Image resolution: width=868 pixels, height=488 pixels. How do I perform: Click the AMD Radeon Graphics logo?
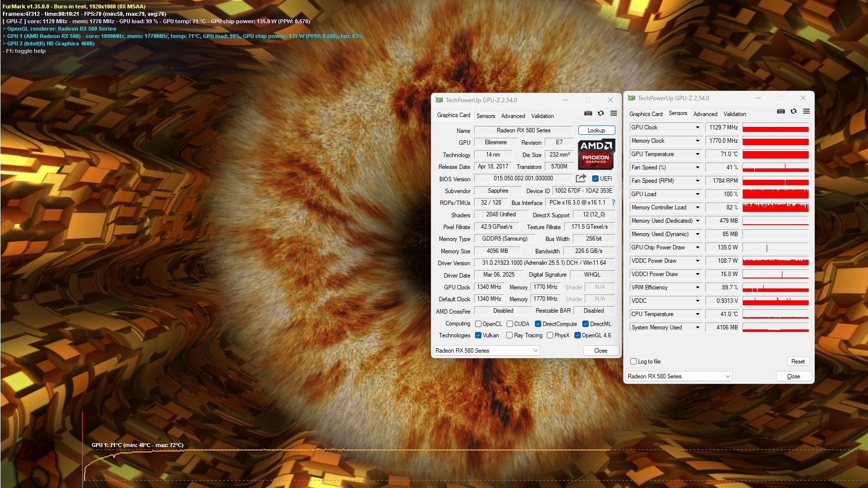pyautogui.click(x=596, y=154)
